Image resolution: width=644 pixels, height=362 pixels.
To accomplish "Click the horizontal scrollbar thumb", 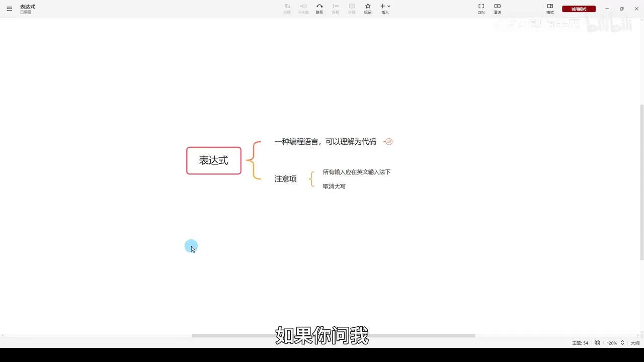I will tap(333, 335).
